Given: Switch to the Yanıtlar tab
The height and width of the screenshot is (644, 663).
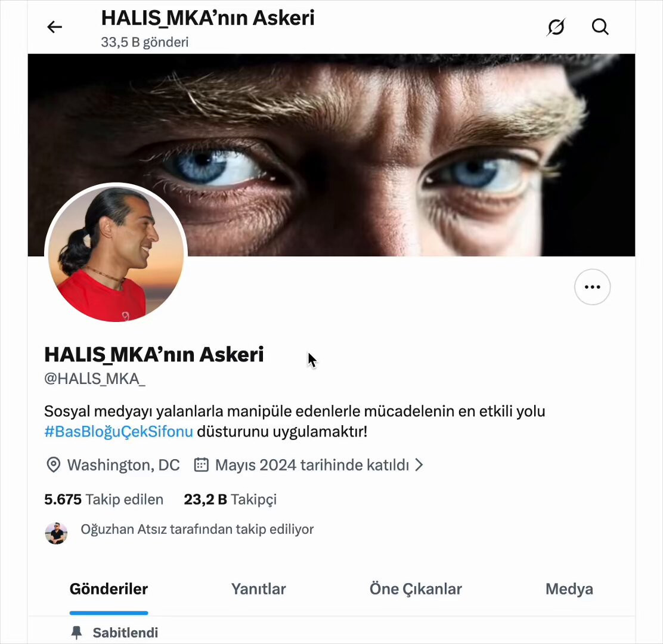Looking at the screenshot, I should pos(258,589).
